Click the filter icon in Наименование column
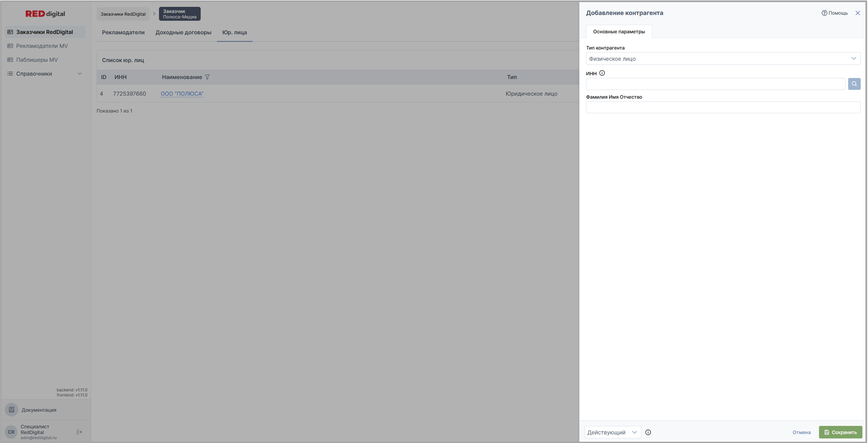Image resolution: width=868 pixels, height=443 pixels. [x=207, y=77]
